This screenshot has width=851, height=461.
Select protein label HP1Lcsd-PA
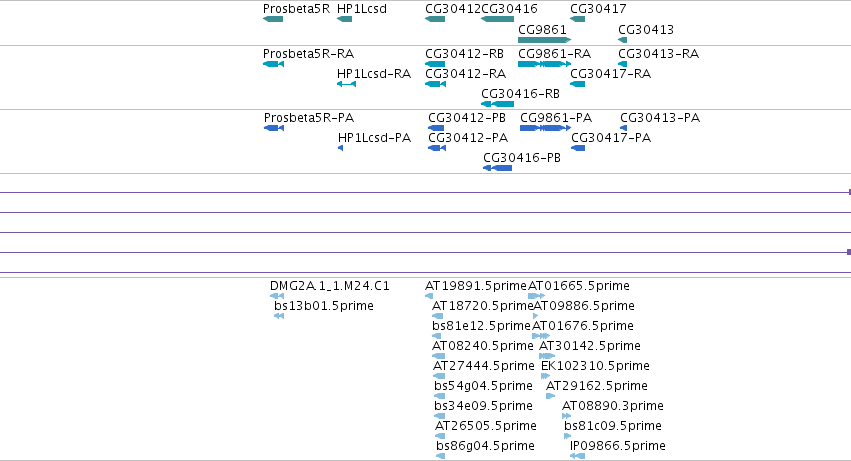point(374,138)
